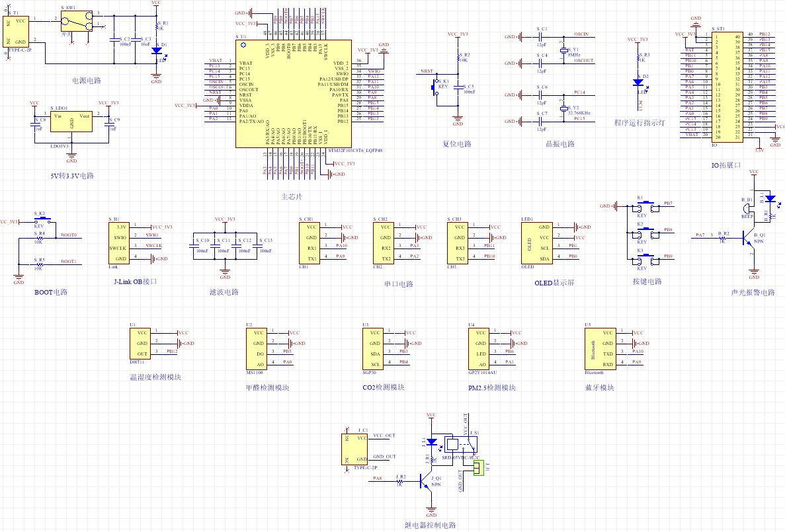This screenshot has width=785, height=532.
Task: Click the B_Q1 NPN transistor symbol
Action: (x=749, y=237)
